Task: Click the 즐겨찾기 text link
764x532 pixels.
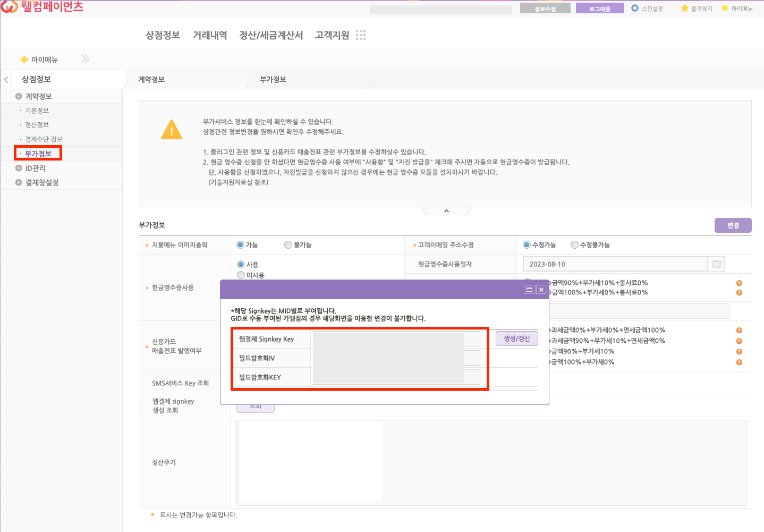Action: tap(702, 9)
